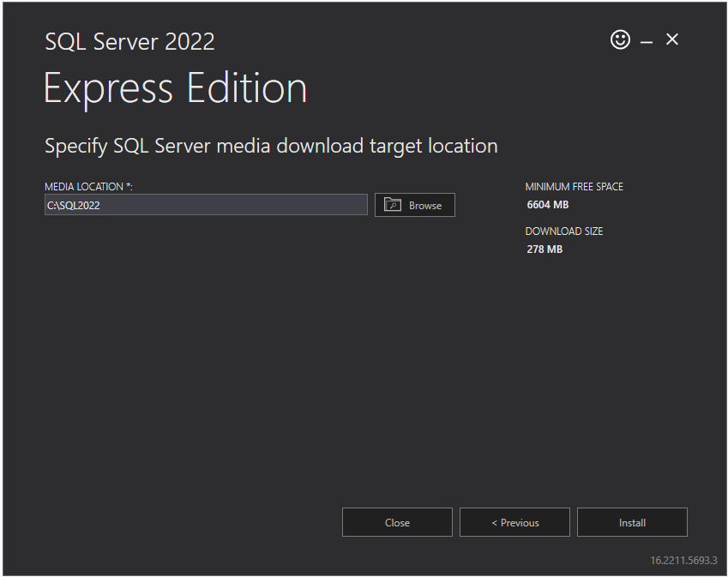728x577 pixels.
Task: Click the version number 16.2211.5693.3
Action: 683,561
